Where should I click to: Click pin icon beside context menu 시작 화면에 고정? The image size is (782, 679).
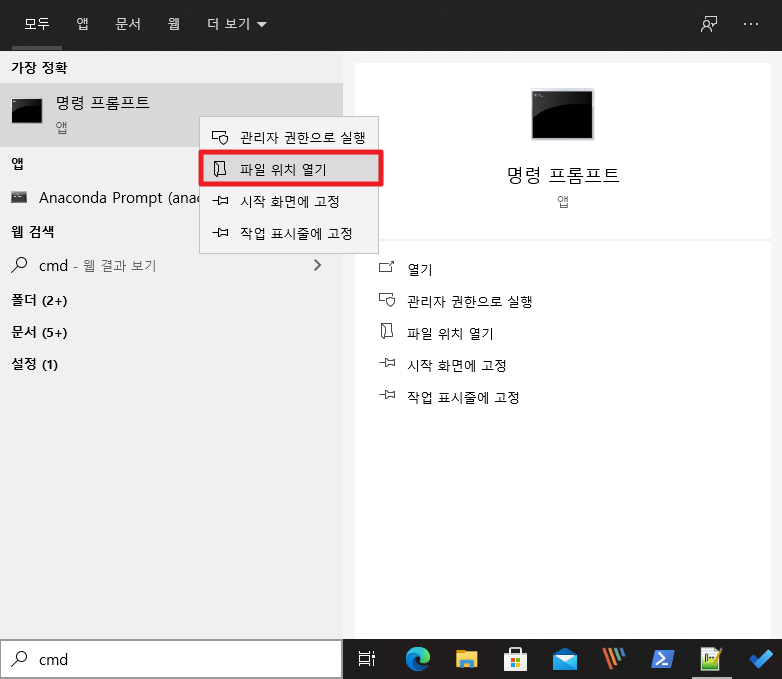coord(220,201)
